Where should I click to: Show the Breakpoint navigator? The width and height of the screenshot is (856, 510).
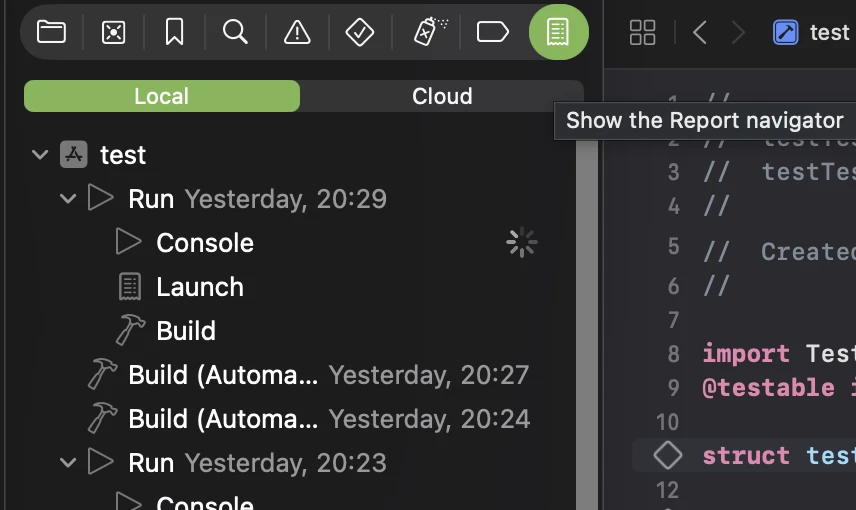492,32
